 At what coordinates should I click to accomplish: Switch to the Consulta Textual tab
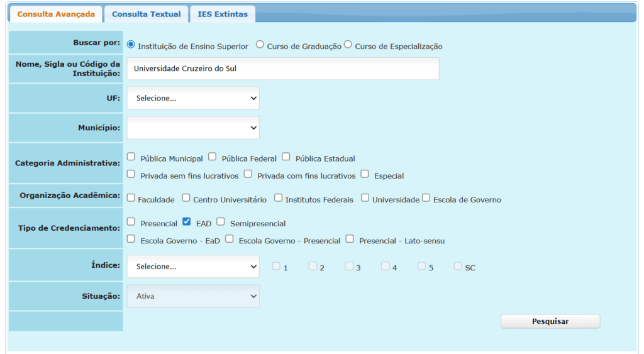[146, 14]
